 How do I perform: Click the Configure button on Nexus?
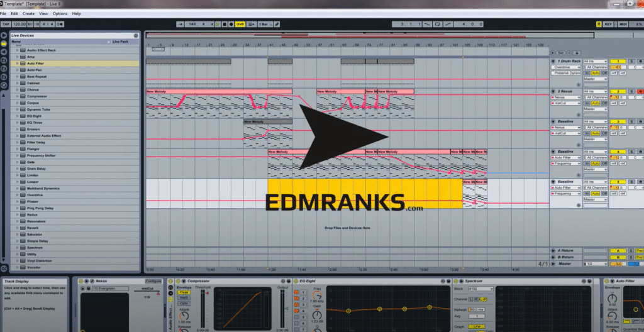(153, 281)
